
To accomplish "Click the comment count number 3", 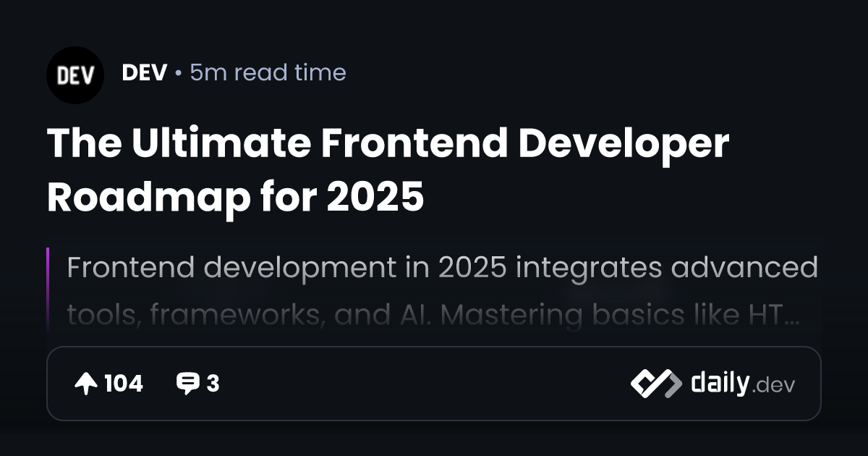I will [213, 384].
